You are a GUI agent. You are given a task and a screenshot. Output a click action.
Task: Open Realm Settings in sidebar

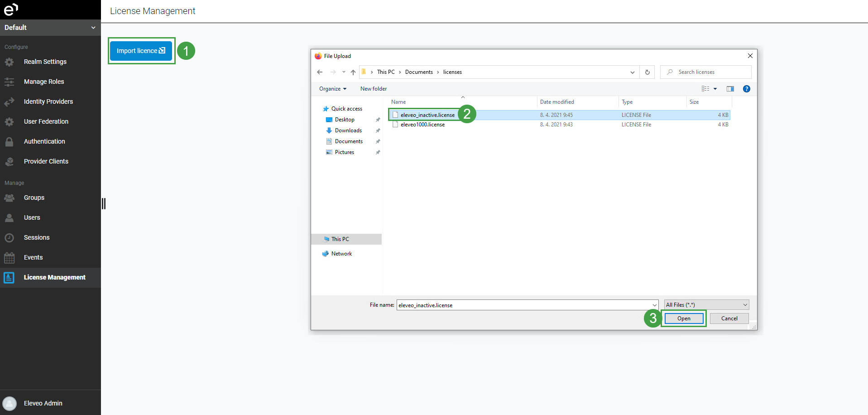(x=45, y=62)
